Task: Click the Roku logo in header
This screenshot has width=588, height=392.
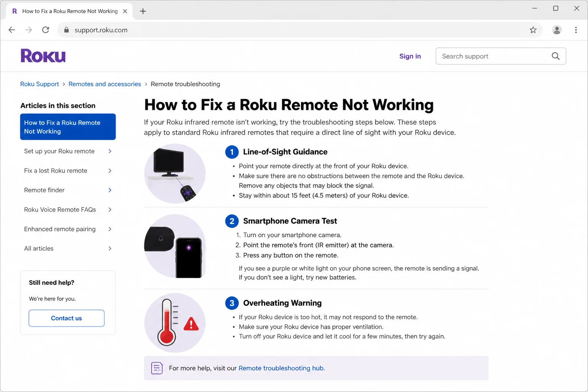Action: [43, 56]
